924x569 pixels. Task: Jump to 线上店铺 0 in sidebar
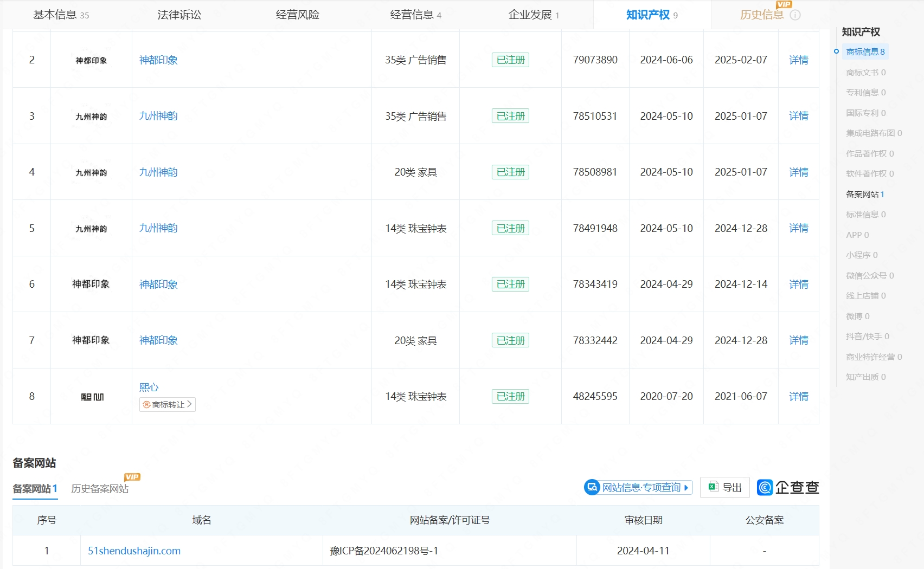tap(866, 296)
